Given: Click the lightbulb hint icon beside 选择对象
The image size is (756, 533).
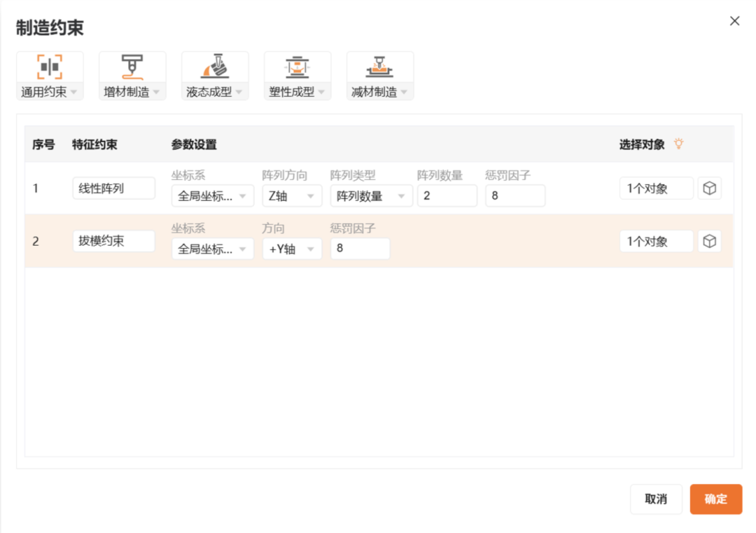Looking at the screenshot, I should click(679, 144).
